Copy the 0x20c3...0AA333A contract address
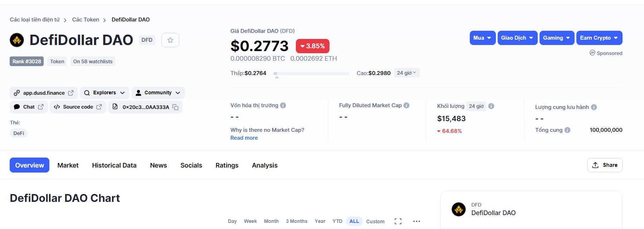The height and width of the screenshot is (229, 644). point(175,107)
